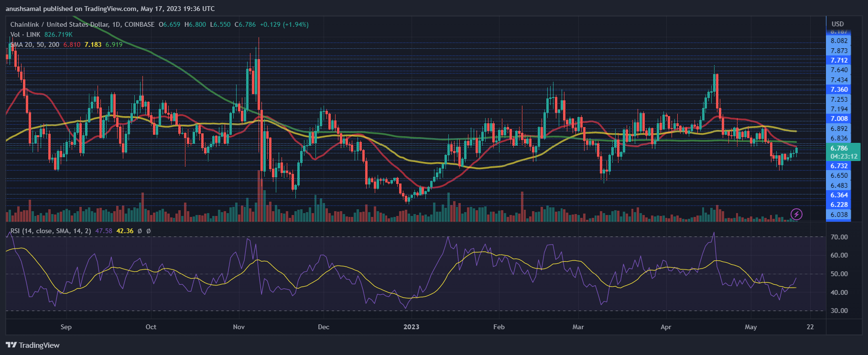Click the SMA value 7.183 in yellow

[93, 44]
